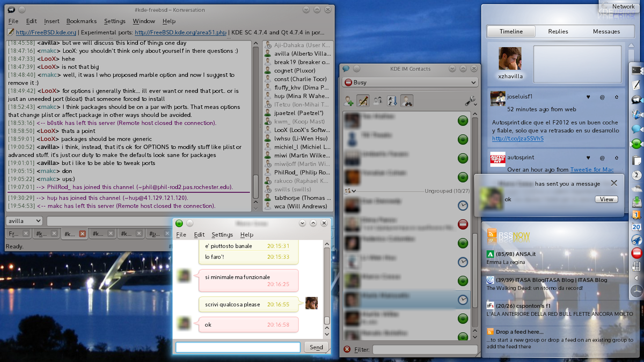Open the Bookmarks menu in Konversation
644x362 pixels.
point(82,21)
